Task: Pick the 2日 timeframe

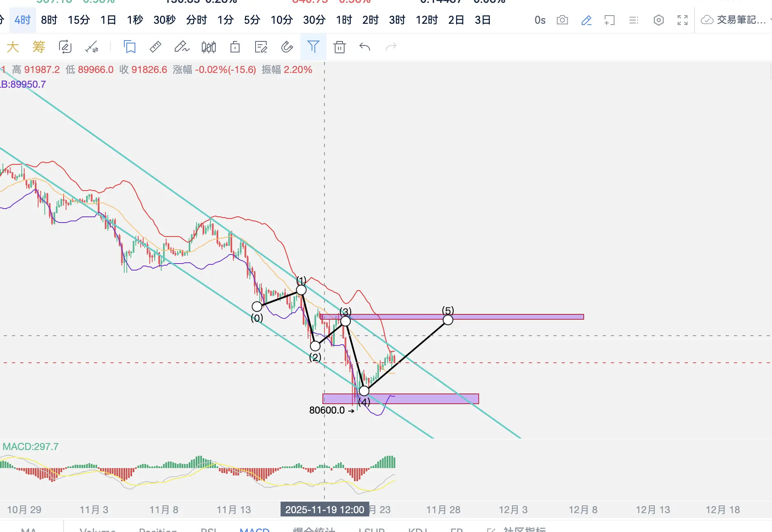Action: pos(456,20)
